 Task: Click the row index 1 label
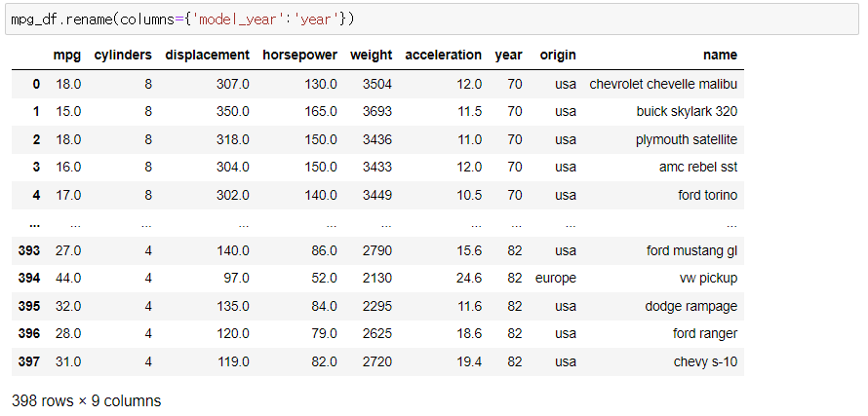[x=36, y=112]
